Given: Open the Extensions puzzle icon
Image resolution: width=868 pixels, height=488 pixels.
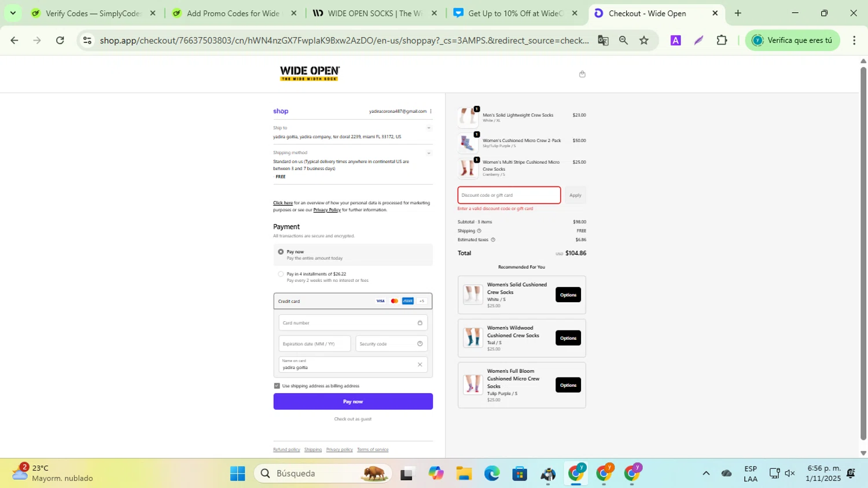Looking at the screenshot, I should 722,40.
